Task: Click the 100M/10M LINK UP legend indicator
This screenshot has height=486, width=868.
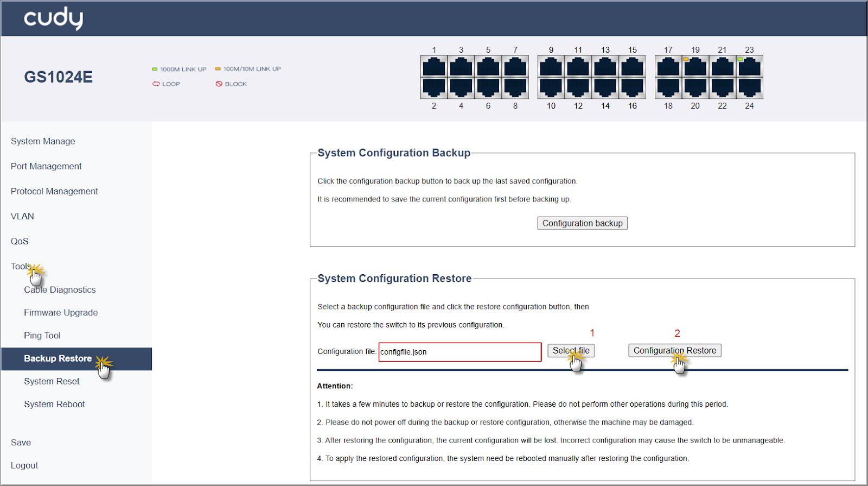Action: click(218, 69)
